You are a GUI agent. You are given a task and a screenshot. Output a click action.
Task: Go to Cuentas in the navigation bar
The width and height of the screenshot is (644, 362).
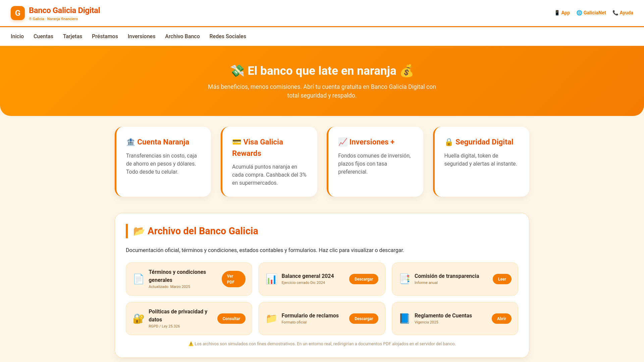[x=43, y=36]
